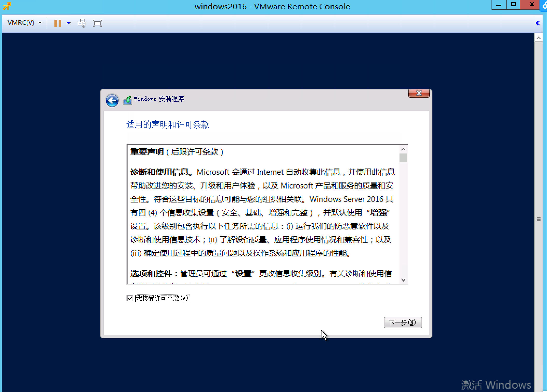The height and width of the screenshot is (392, 547).
Task: Click the VMware Remote Console app icon
Action: [x=7, y=6]
